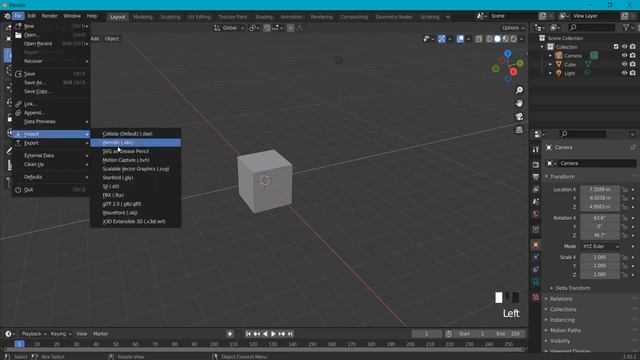Open the View Layer properties tab icon
This screenshot has height=360, width=640.
(x=536, y=189)
